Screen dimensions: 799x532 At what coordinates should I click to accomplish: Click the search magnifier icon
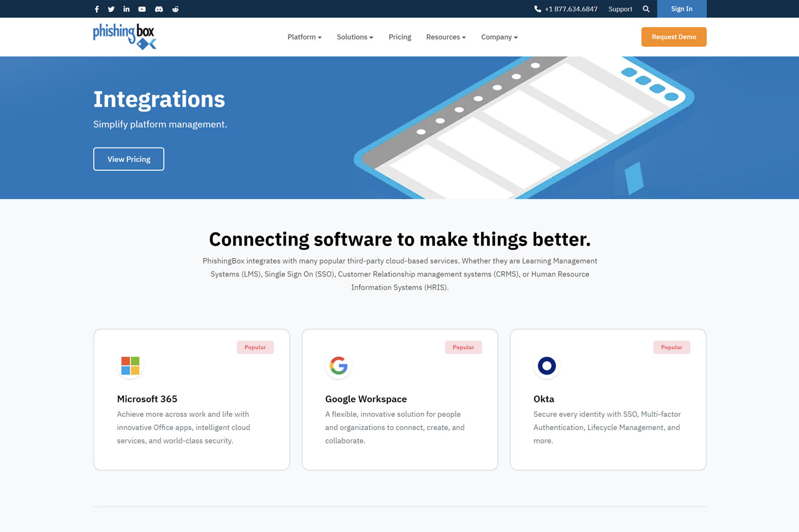(x=646, y=9)
